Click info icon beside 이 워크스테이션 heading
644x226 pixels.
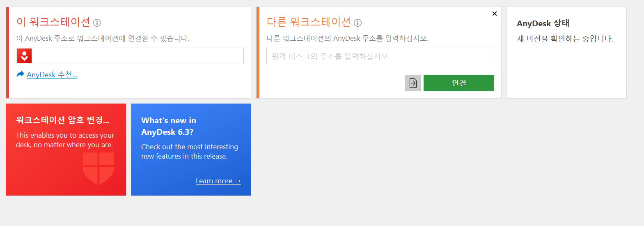[97, 23]
